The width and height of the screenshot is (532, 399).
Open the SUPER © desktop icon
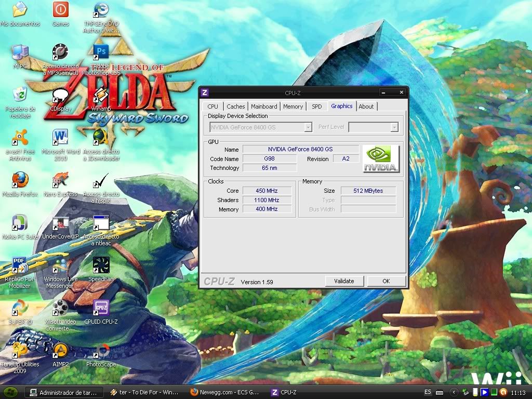click(20, 308)
